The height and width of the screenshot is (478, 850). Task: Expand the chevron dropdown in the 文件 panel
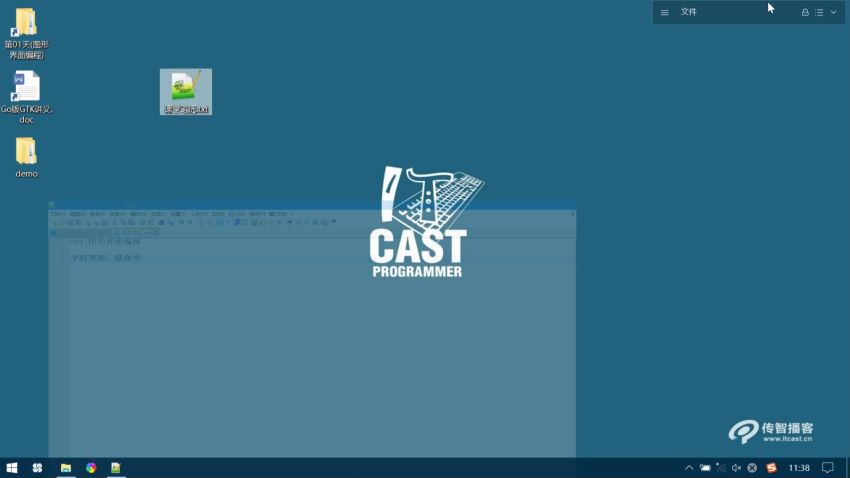(834, 12)
